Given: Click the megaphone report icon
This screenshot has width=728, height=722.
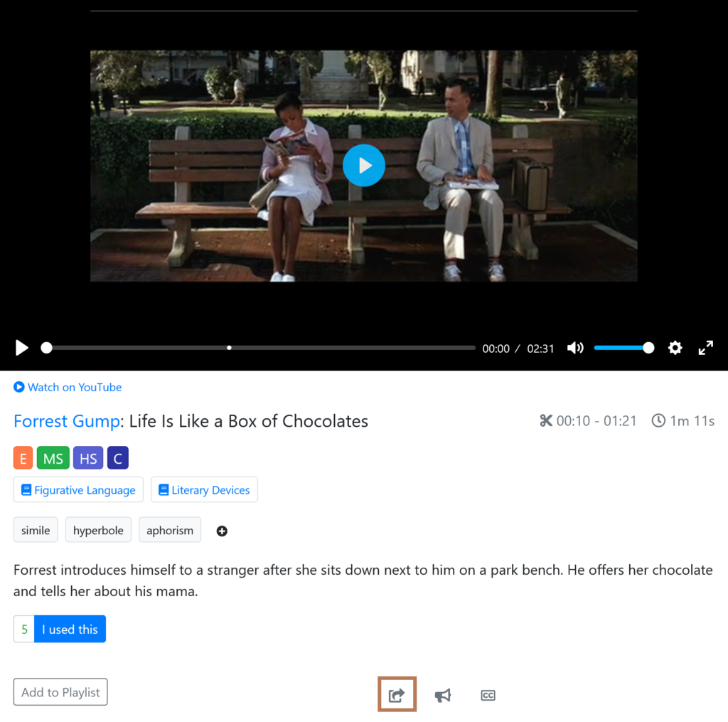Looking at the screenshot, I should click(442, 695).
